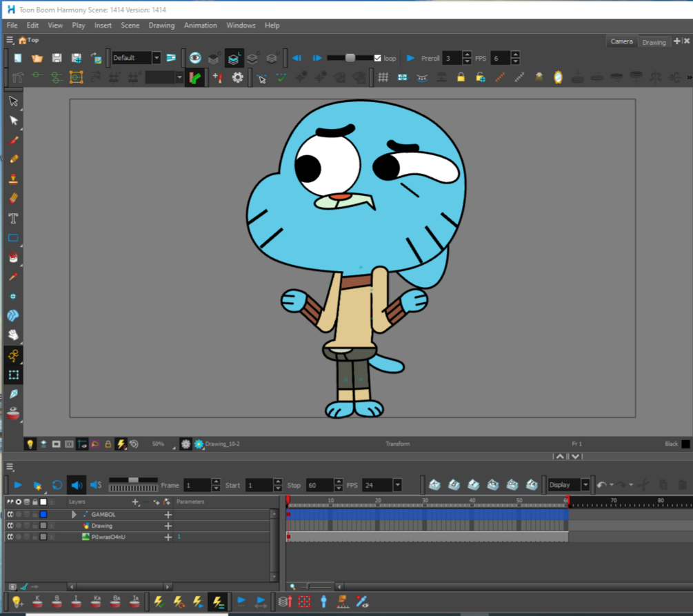
Task: Expand GAMBOL layer parameters plus
Action: point(168,515)
